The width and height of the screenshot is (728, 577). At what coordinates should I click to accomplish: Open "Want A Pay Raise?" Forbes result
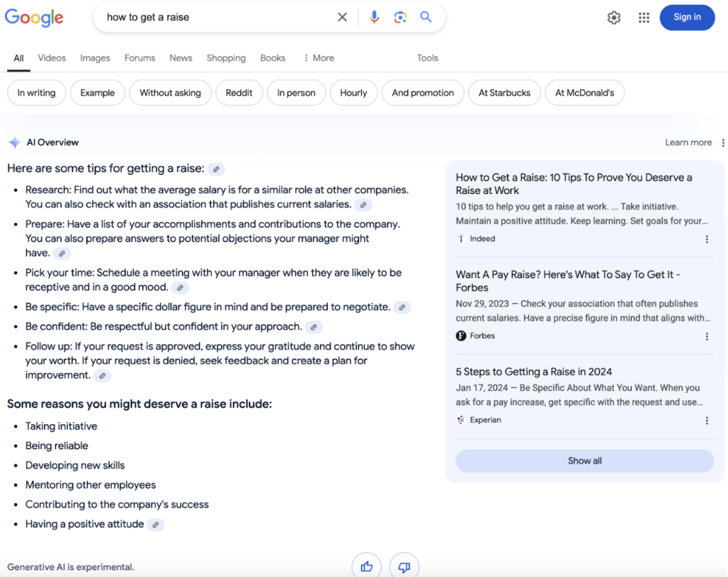[568, 281]
